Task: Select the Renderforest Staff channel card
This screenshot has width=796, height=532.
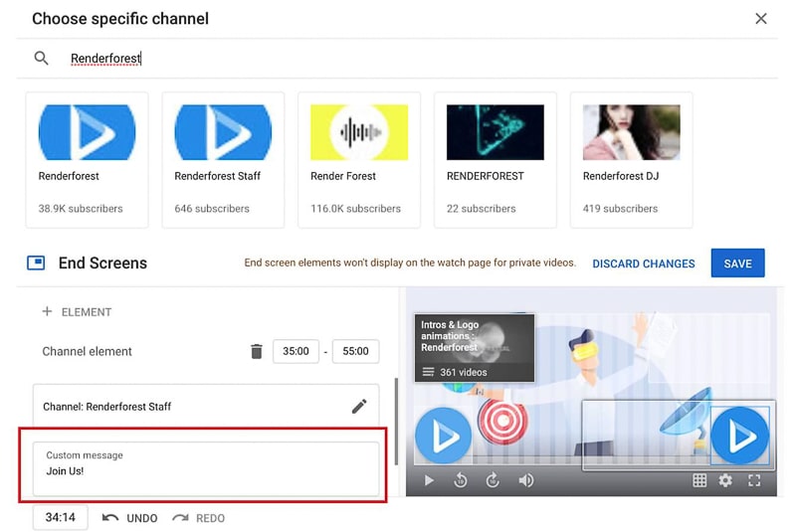Action: pyautogui.click(x=223, y=160)
